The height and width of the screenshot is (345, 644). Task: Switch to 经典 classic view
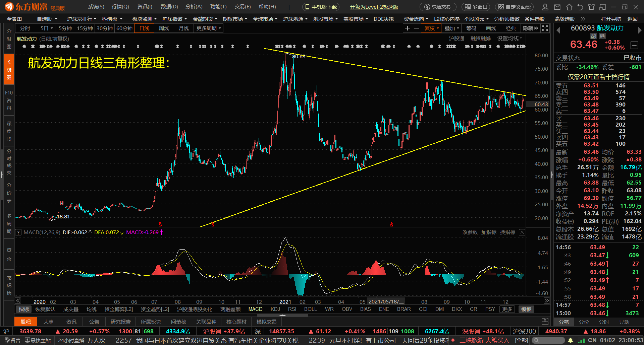[x=511, y=28]
